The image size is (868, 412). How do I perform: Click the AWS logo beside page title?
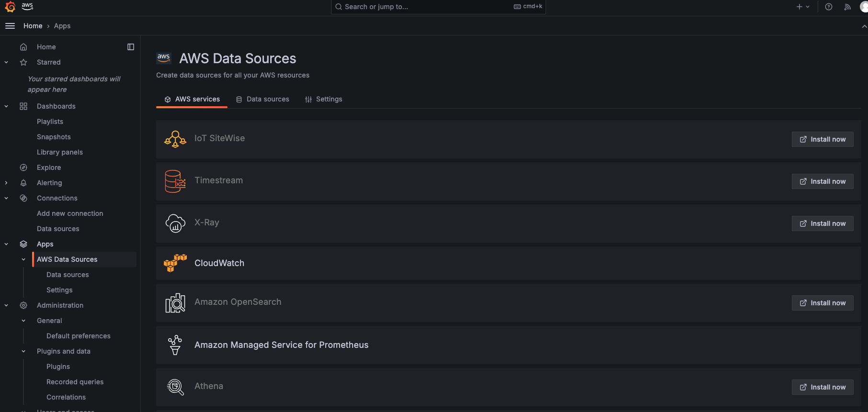tap(164, 58)
